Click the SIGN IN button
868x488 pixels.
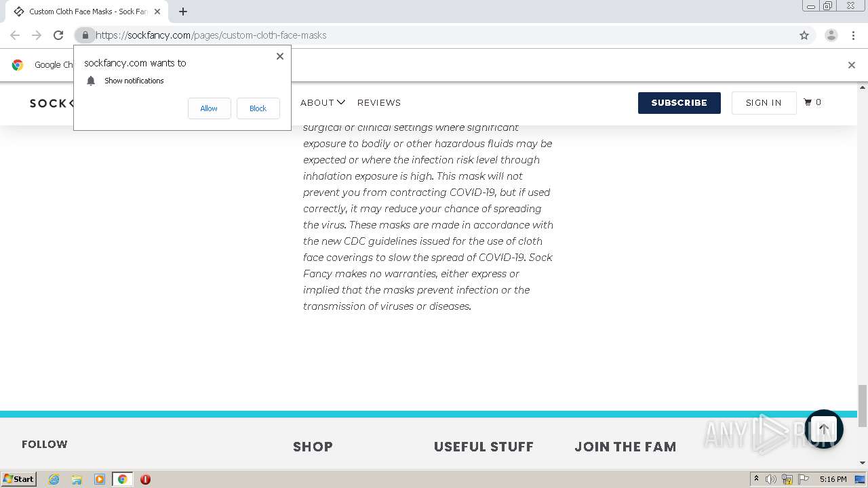coord(764,103)
